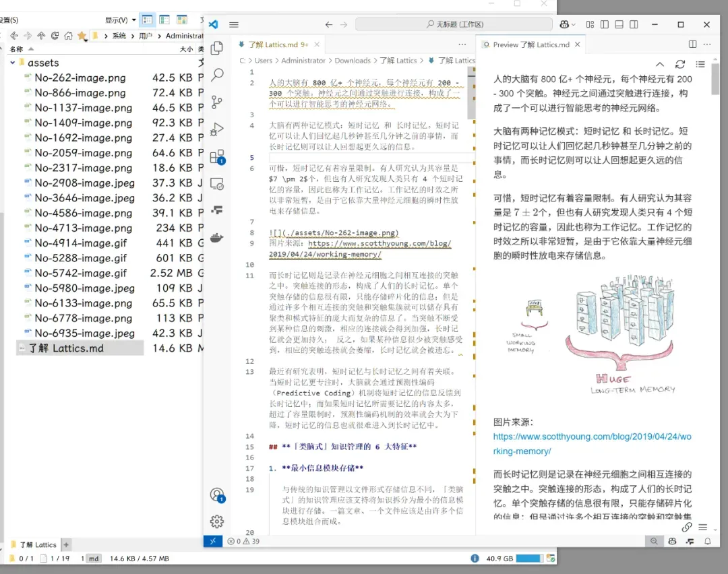This screenshot has width=728, height=574.
Task: Go back in file manager navigation
Action: click(x=14, y=36)
